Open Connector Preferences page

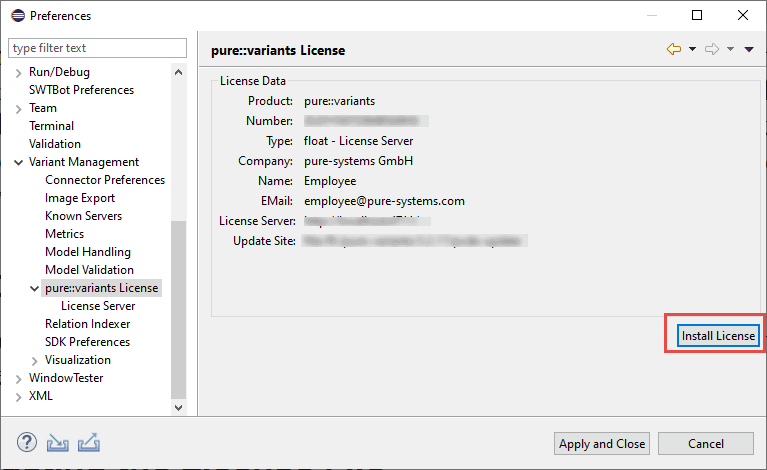point(105,180)
